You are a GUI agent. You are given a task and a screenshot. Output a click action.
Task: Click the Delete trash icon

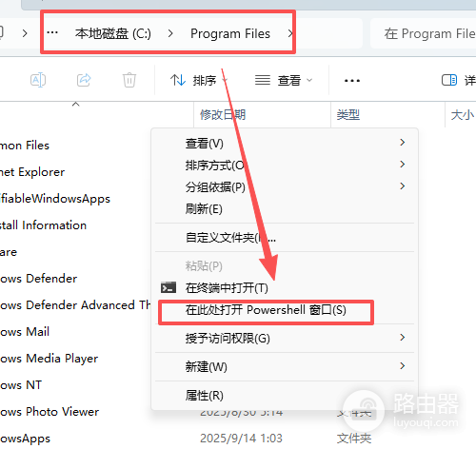coord(129,80)
